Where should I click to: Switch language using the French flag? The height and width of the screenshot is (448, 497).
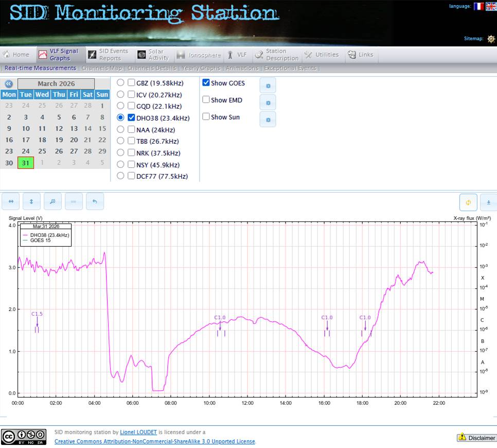pos(478,6)
